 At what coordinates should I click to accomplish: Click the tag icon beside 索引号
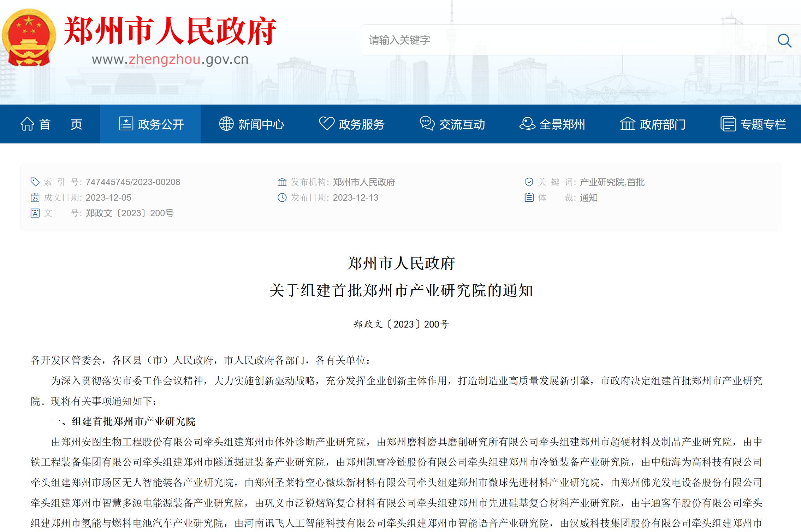tap(35, 182)
